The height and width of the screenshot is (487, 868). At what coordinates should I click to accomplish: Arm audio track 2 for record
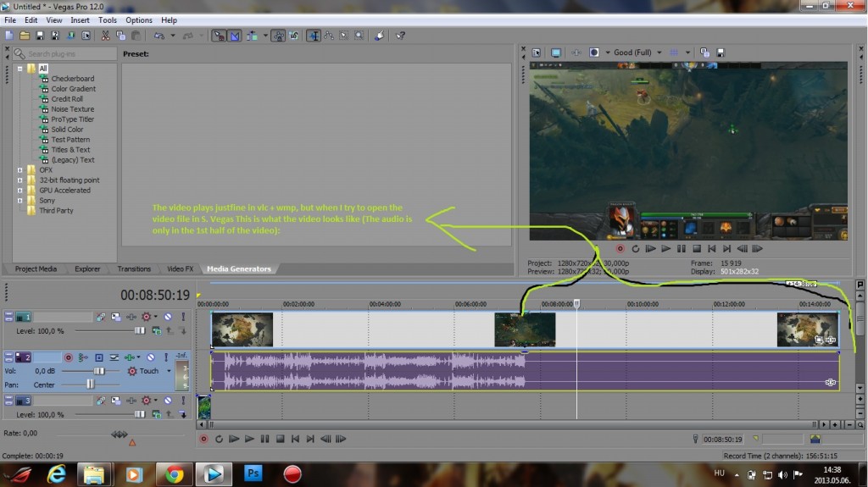68,357
